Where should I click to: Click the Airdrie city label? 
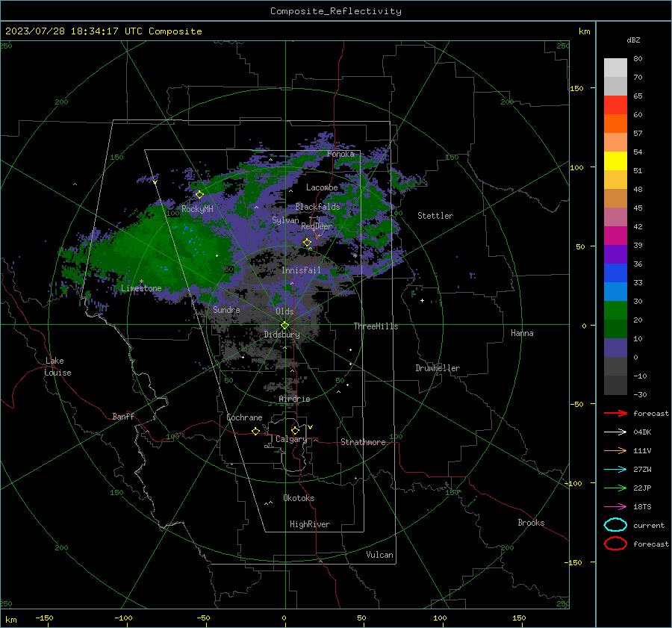[x=294, y=399]
